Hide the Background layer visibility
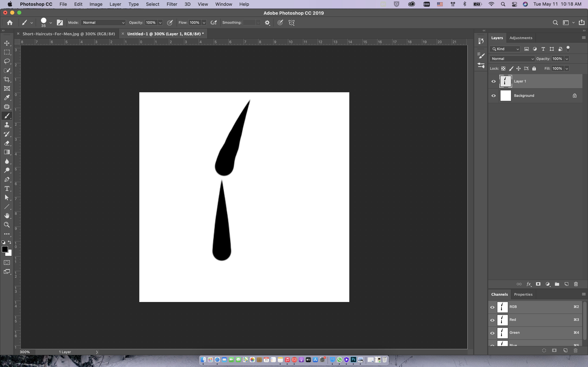The height and width of the screenshot is (367, 588). pyautogui.click(x=493, y=96)
